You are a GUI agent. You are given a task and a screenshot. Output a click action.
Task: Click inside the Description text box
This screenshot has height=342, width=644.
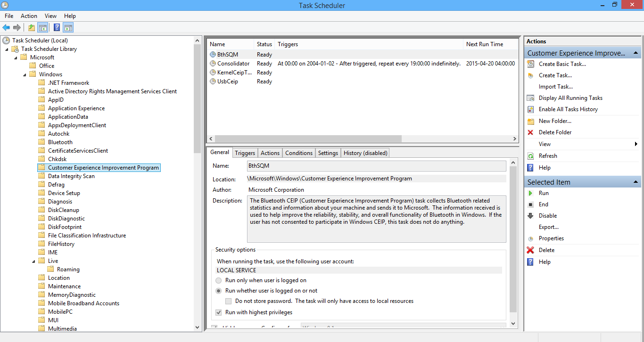[x=377, y=219]
